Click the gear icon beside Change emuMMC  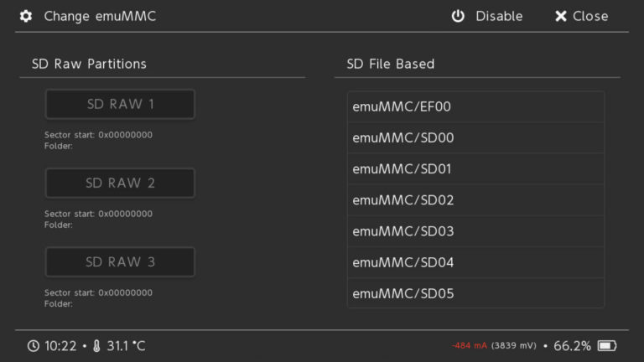[x=26, y=16]
